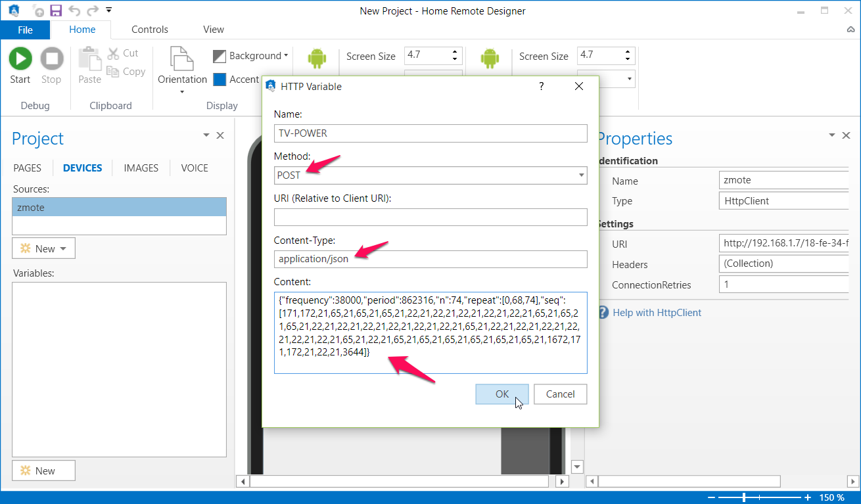The height and width of the screenshot is (504, 861).
Task: Click the Paste clipboard icon
Action: pos(89,58)
